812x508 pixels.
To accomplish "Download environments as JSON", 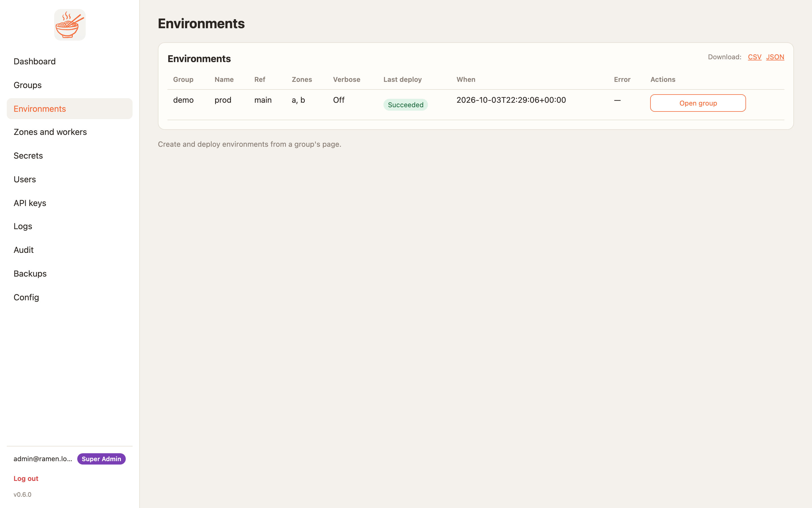I will [775, 57].
